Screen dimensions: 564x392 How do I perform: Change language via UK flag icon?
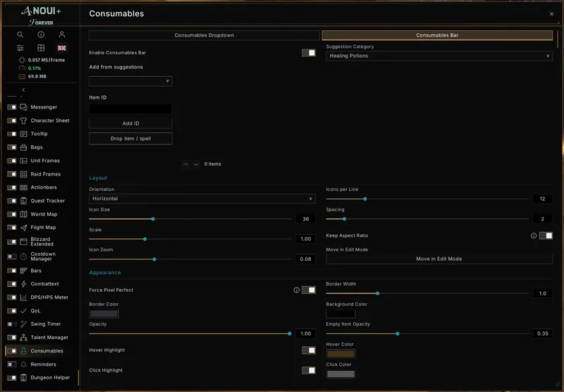click(x=62, y=48)
